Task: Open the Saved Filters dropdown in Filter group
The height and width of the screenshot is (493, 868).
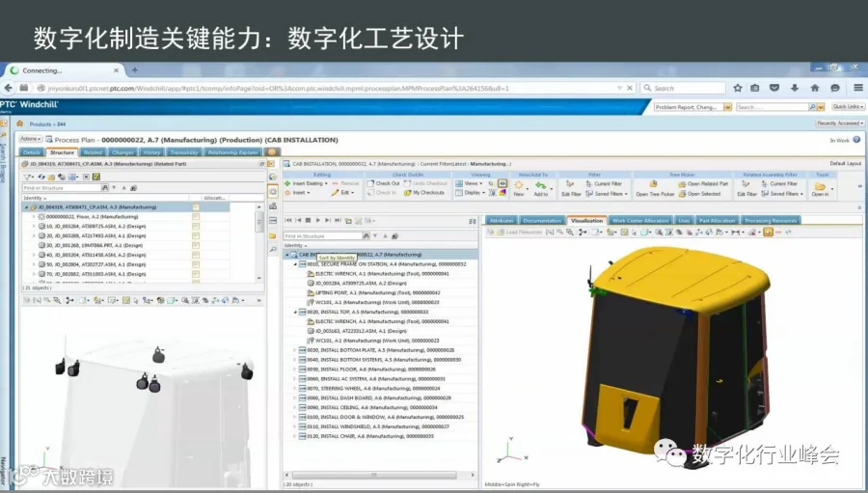Action: pyautogui.click(x=607, y=194)
